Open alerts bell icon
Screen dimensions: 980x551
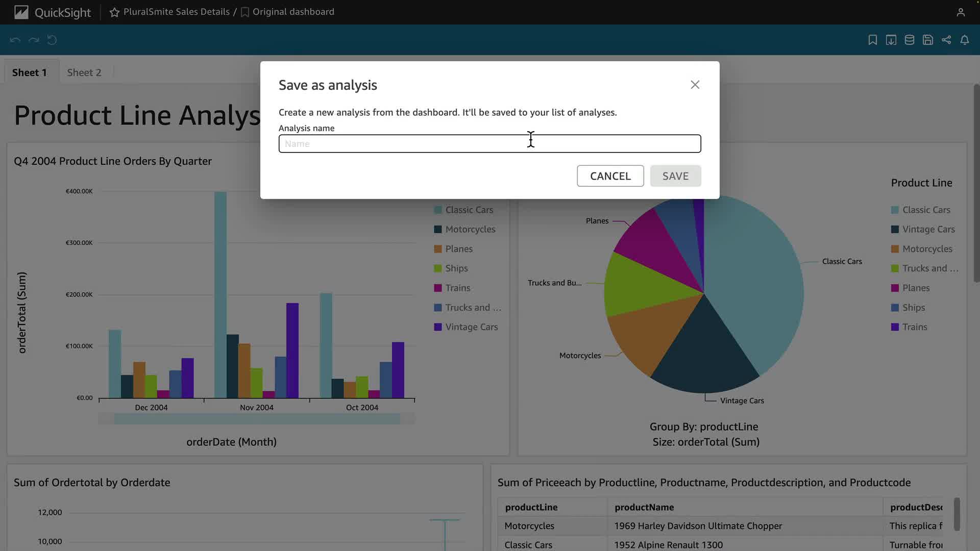pos(964,40)
